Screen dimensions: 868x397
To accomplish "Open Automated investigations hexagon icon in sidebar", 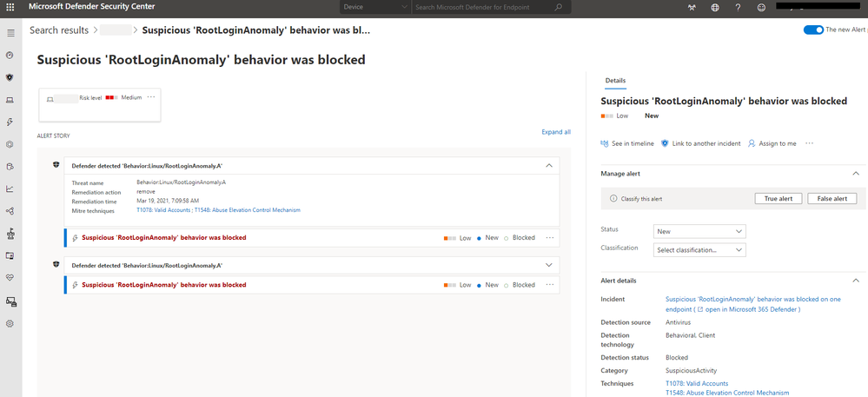I will click(10, 144).
